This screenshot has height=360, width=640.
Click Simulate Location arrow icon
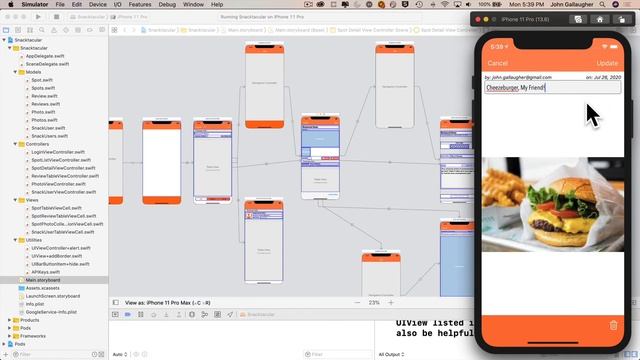point(230,314)
